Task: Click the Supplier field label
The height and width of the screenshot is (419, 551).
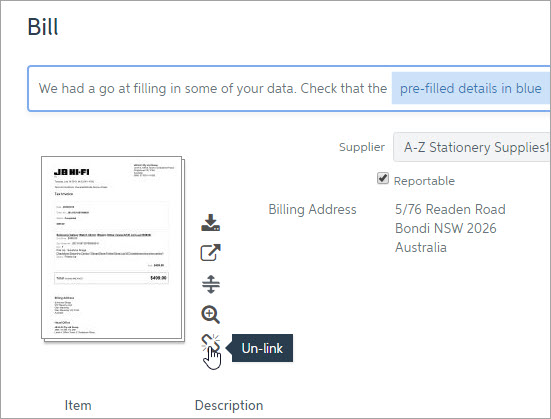Action: (x=362, y=147)
